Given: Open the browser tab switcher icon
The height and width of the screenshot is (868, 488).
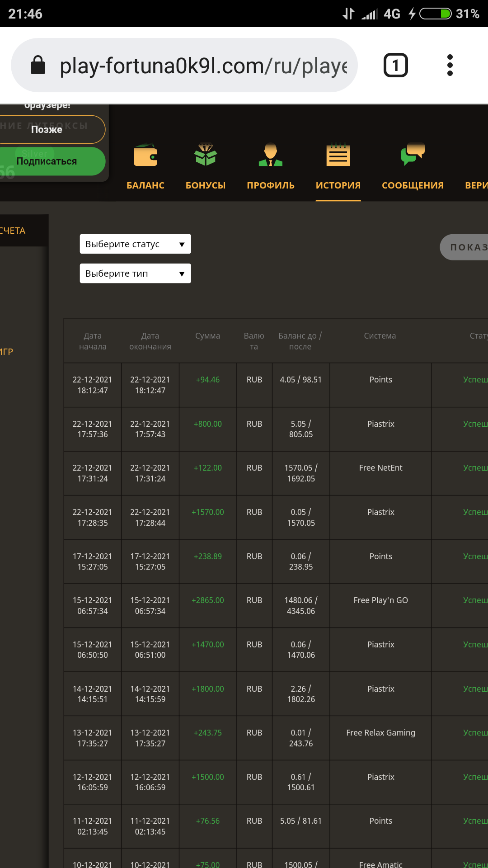Looking at the screenshot, I should click(x=395, y=65).
